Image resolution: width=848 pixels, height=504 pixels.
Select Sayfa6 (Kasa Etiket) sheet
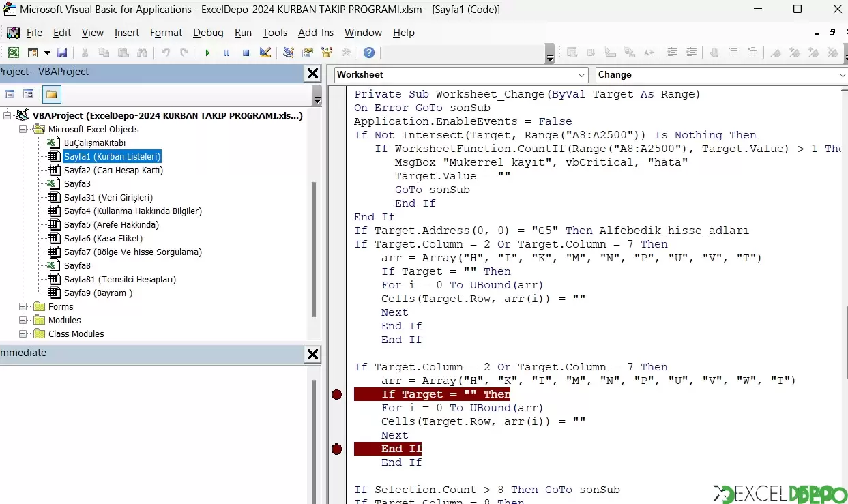coord(104,238)
